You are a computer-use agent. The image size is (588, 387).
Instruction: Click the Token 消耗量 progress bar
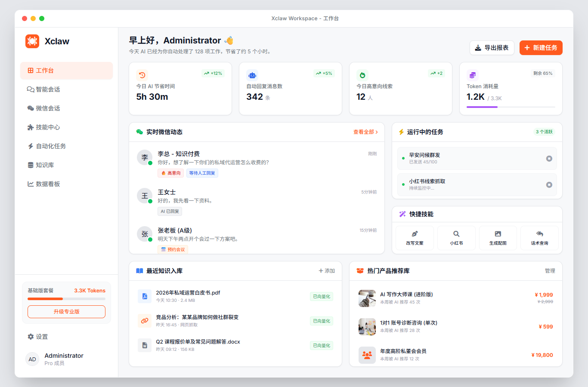[x=511, y=106]
